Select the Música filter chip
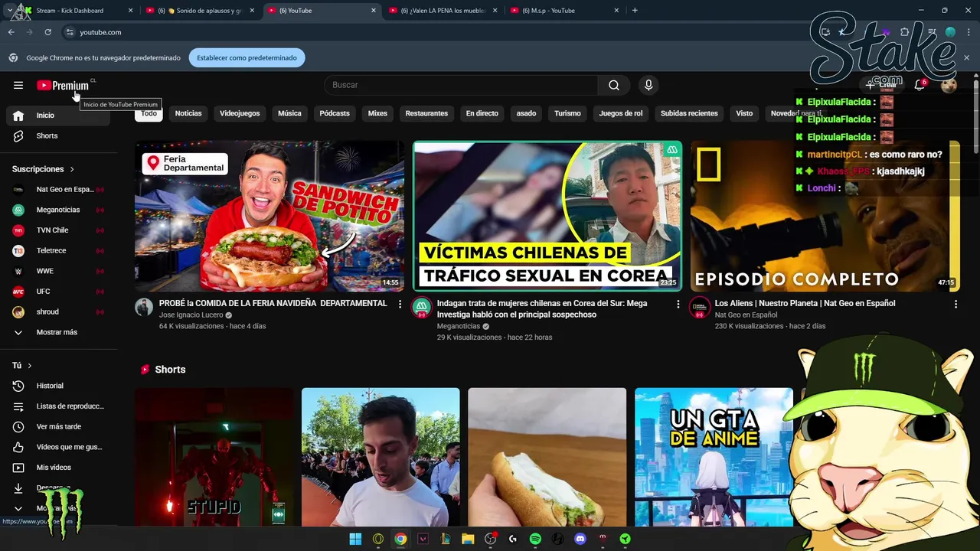 point(289,113)
